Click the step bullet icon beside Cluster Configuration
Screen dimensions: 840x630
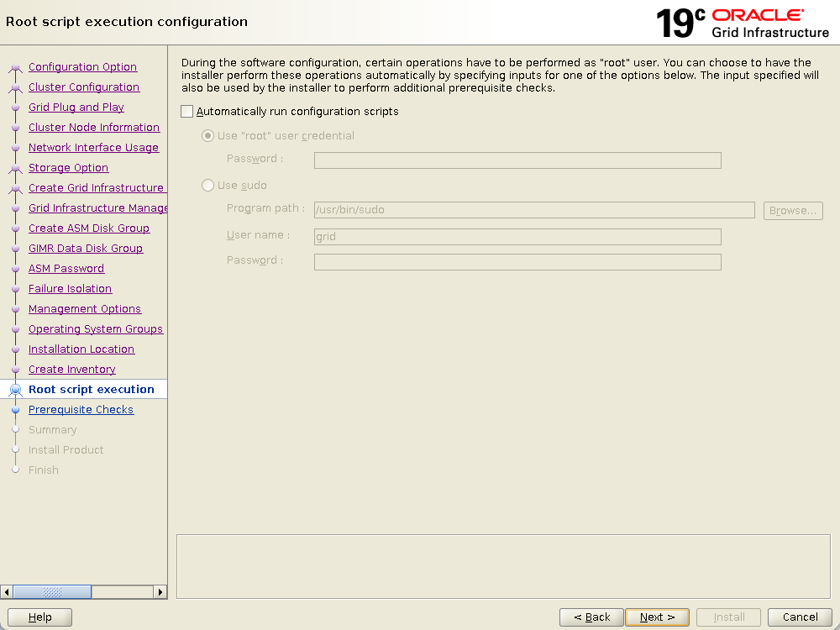pyautogui.click(x=15, y=88)
